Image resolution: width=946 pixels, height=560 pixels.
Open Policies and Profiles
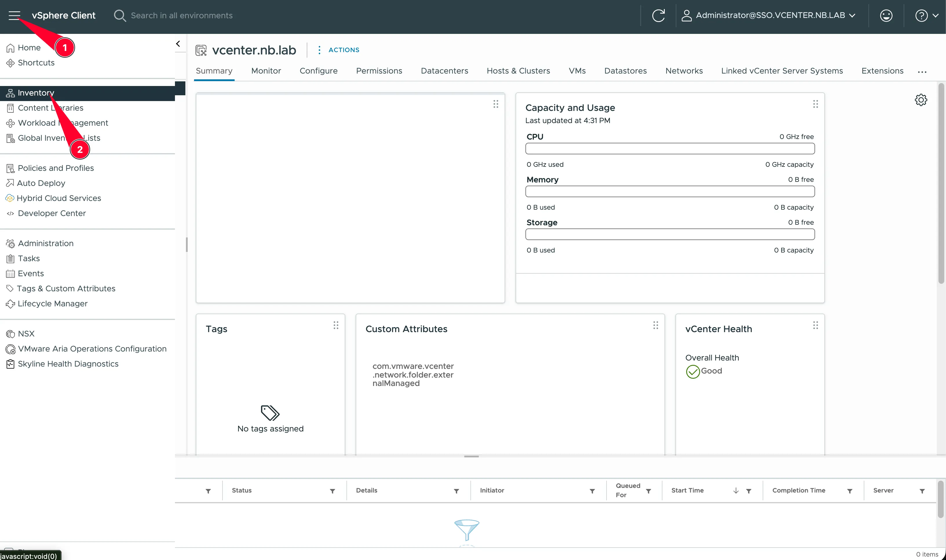click(50, 168)
